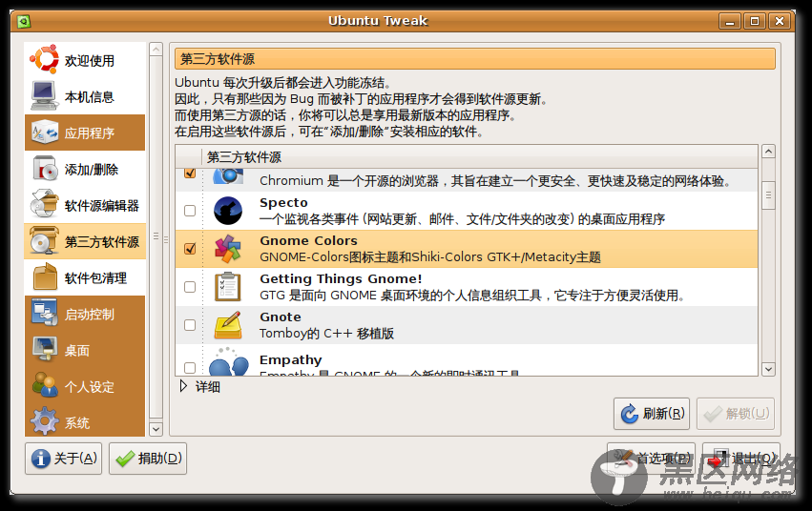
Task: Click the 捐助(D) donate button
Action: point(148,459)
